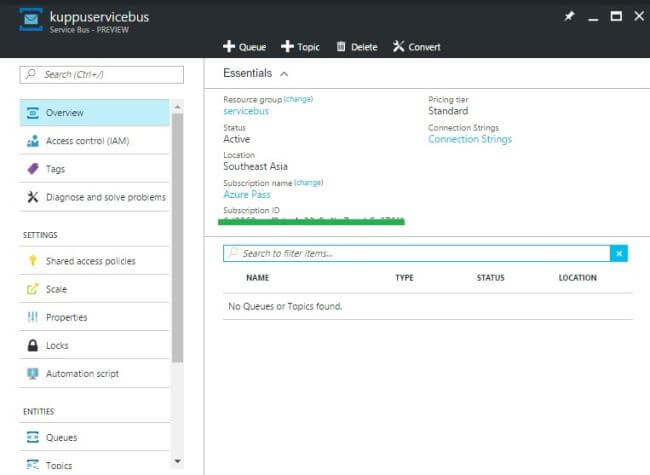This screenshot has height=475, width=650.
Task: Click the 'No Queues or Topics found.' message
Action: (285, 306)
